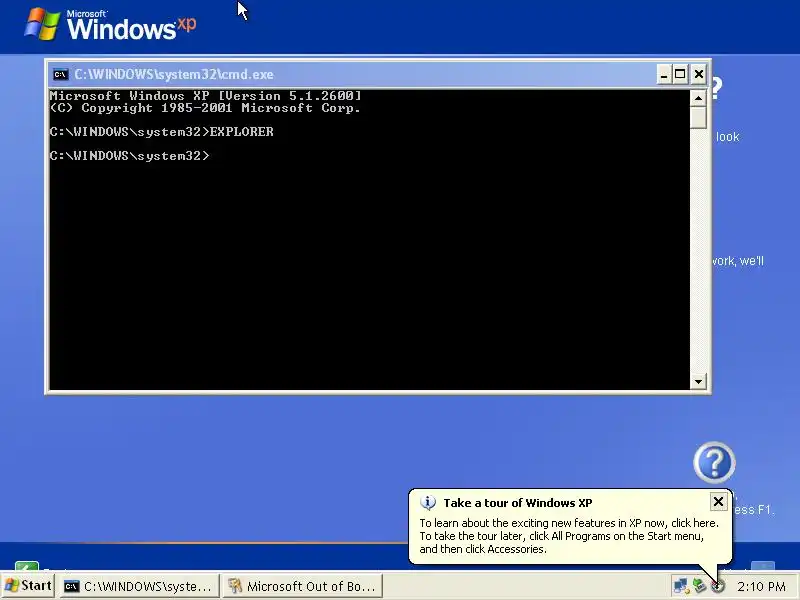Maximize the cmd.exe window
The image size is (800, 600).
coord(680,74)
